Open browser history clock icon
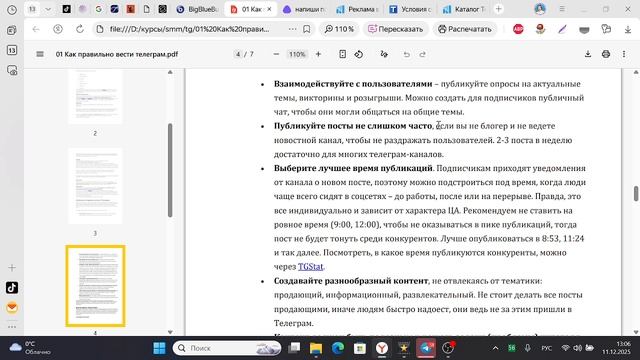Screen dimensions: 640x360 pyautogui.click(x=12, y=10)
